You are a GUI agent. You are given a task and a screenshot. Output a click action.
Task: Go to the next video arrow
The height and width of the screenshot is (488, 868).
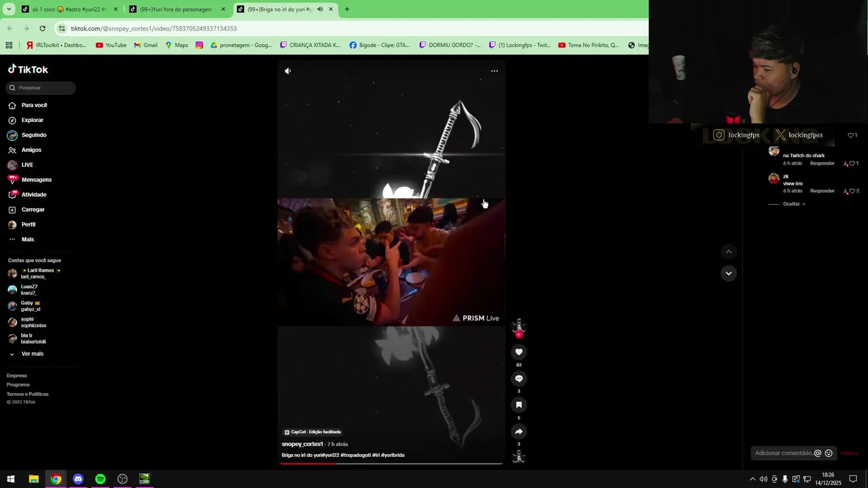pyautogui.click(x=728, y=273)
